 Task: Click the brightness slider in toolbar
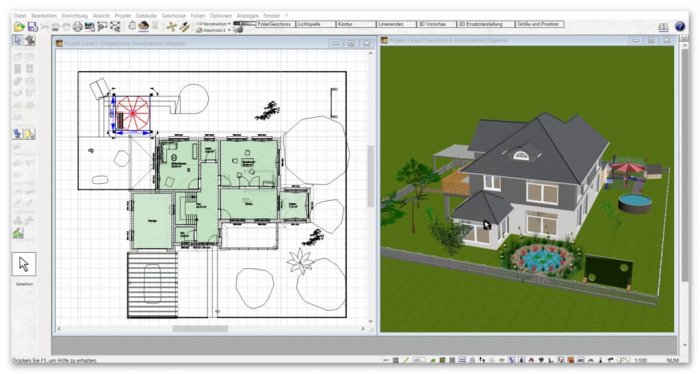(244, 24)
